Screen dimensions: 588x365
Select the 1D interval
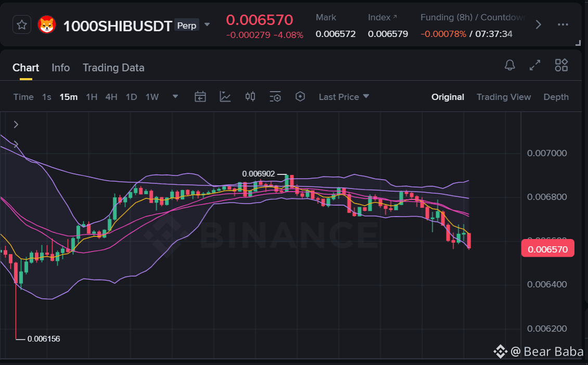131,97
